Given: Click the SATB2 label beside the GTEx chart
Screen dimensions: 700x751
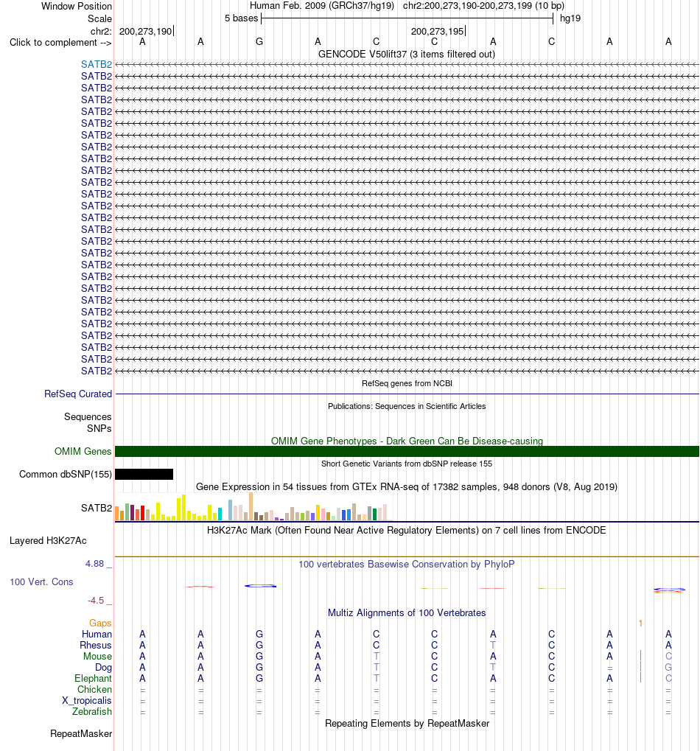Looking at the screenshot, I should [x=97, y=508].
